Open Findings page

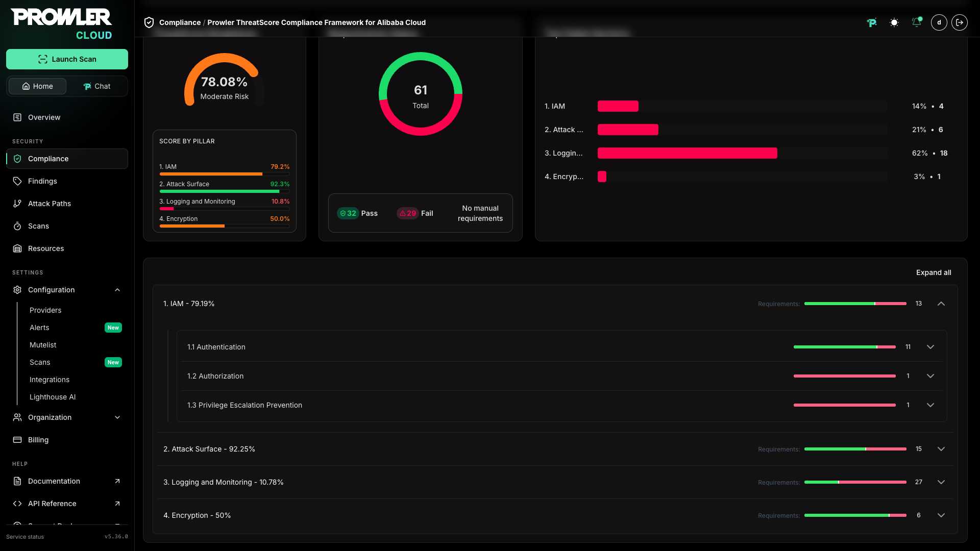(67, 181)
